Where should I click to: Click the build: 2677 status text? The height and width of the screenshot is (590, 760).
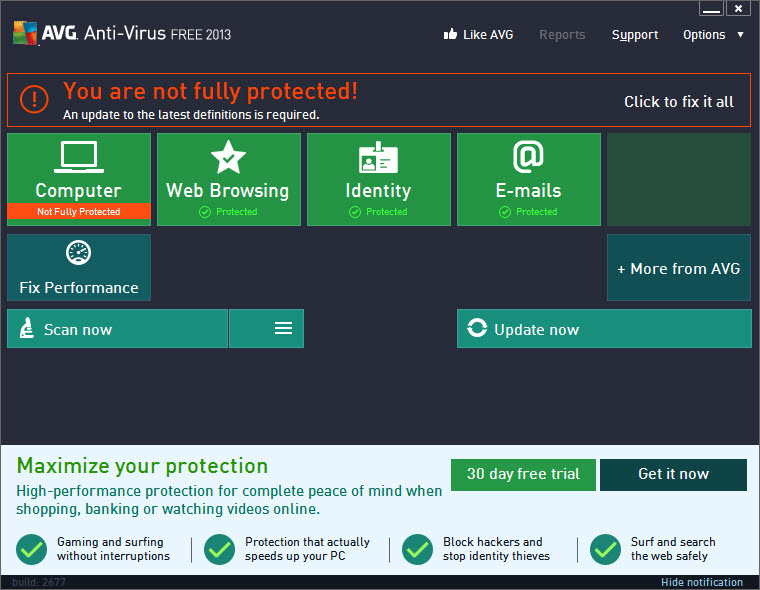(x=39, y=582)
